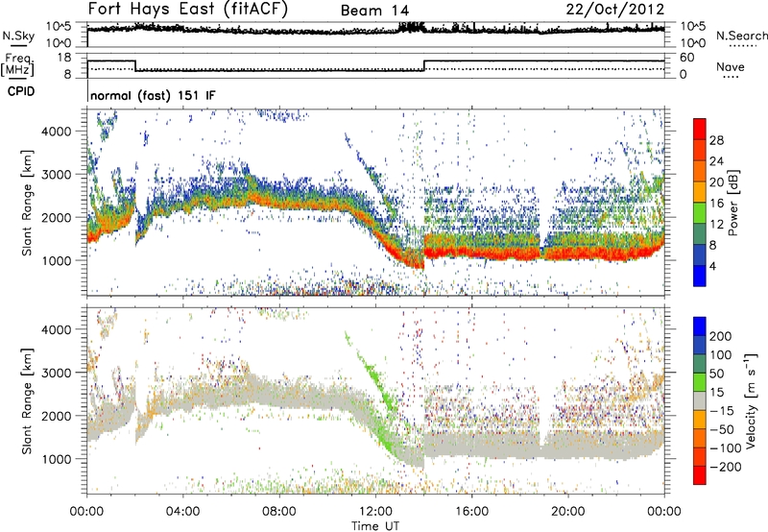
Task: Click the '28' tick on the power colorbar
Action: pos(716,140)
